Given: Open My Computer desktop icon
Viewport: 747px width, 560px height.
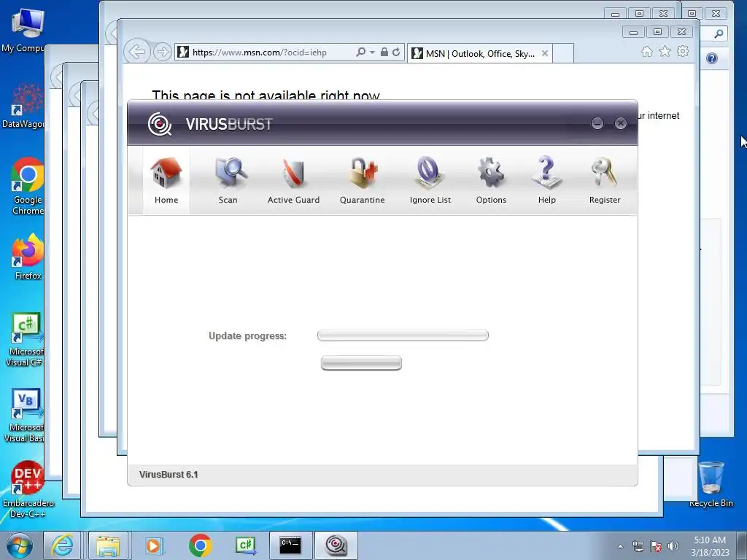Looking at the screenshot, I should tap(23, 29).
